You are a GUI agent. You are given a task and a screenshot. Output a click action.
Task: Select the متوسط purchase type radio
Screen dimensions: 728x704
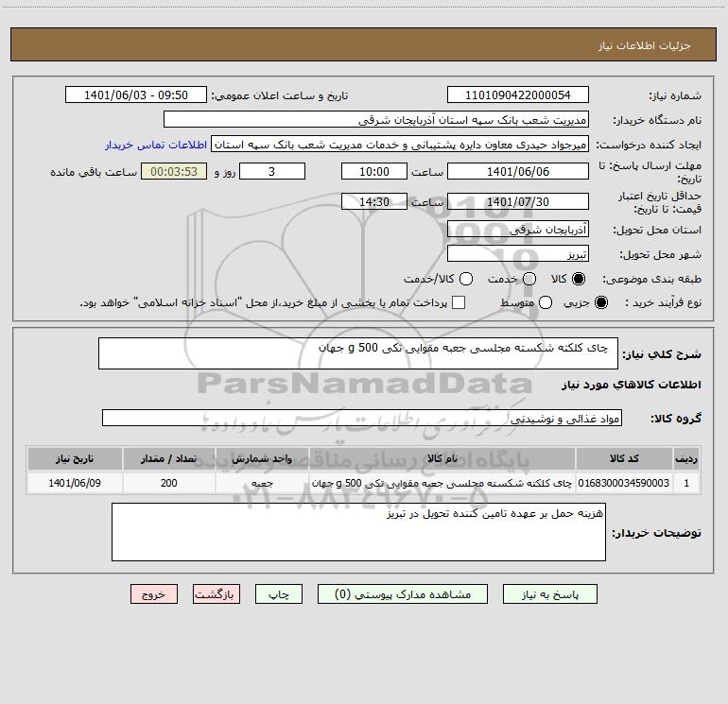click(x=546, y=302)
